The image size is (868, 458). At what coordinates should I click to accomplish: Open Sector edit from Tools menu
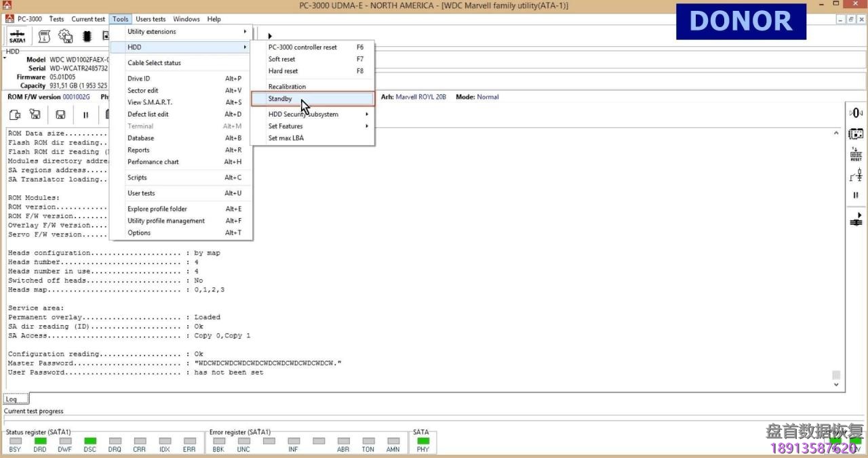coord(142,90)
